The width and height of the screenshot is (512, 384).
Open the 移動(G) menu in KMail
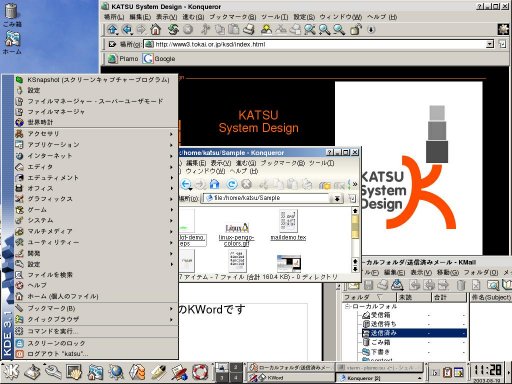[447, 272]
